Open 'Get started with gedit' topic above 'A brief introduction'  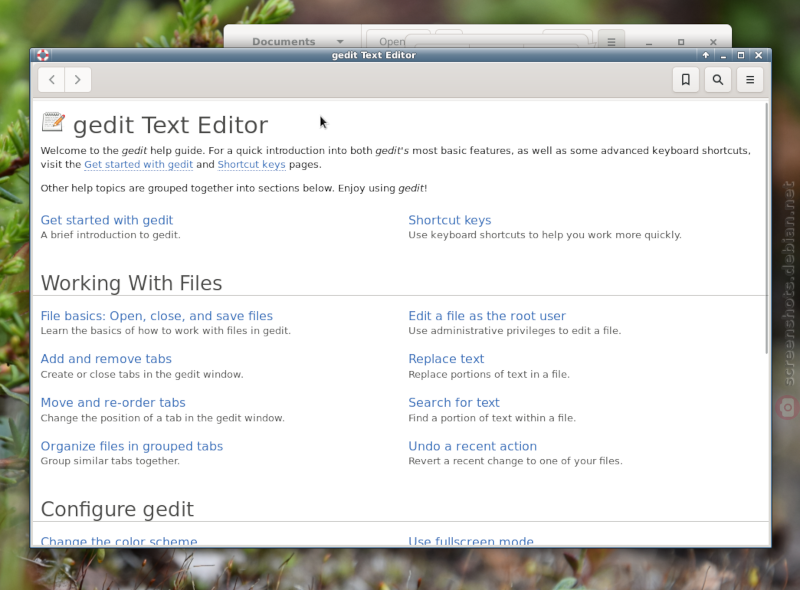tap(107, 220)
